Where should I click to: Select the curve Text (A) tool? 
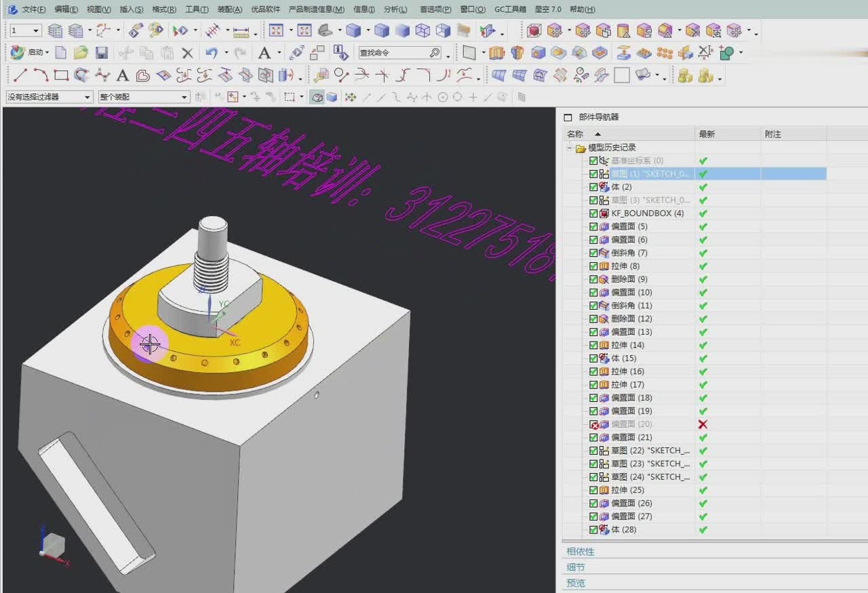point(123,75)
